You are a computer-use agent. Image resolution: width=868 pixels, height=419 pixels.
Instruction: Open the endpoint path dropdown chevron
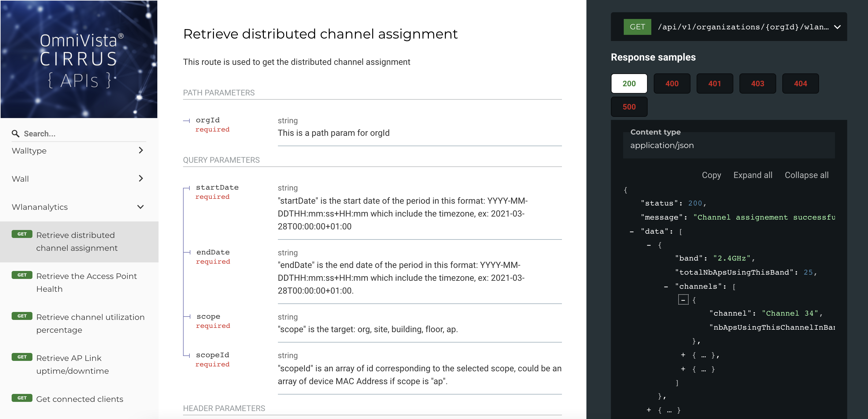(x=837, y=27)
